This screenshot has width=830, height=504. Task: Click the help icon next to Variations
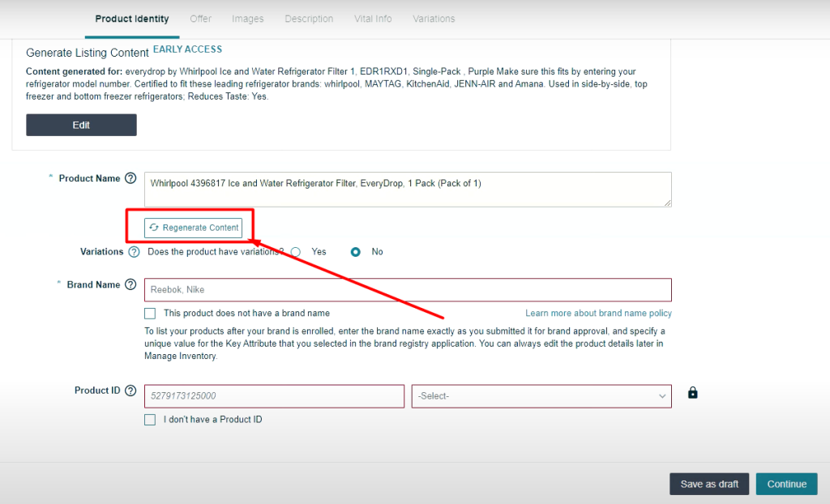(x=134, y=252)
